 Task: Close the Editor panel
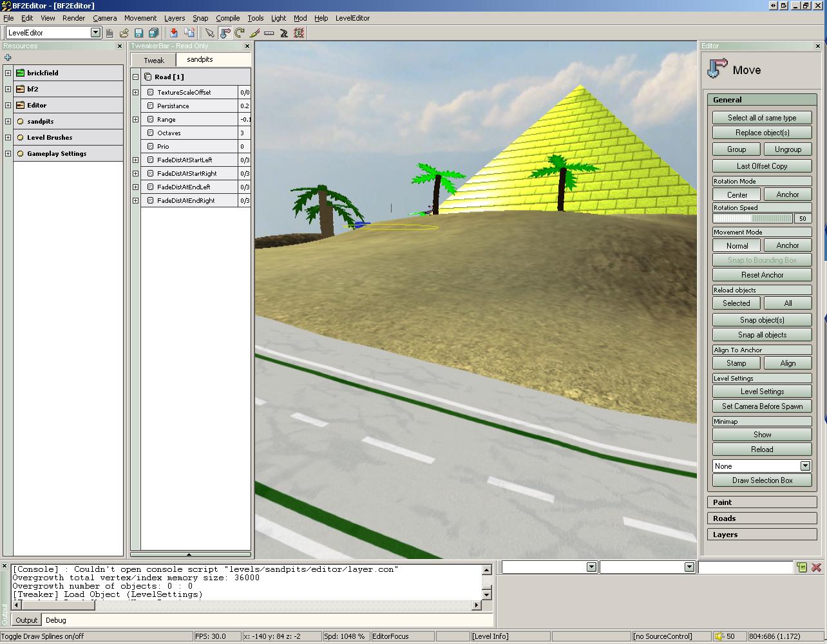point(818,46)
